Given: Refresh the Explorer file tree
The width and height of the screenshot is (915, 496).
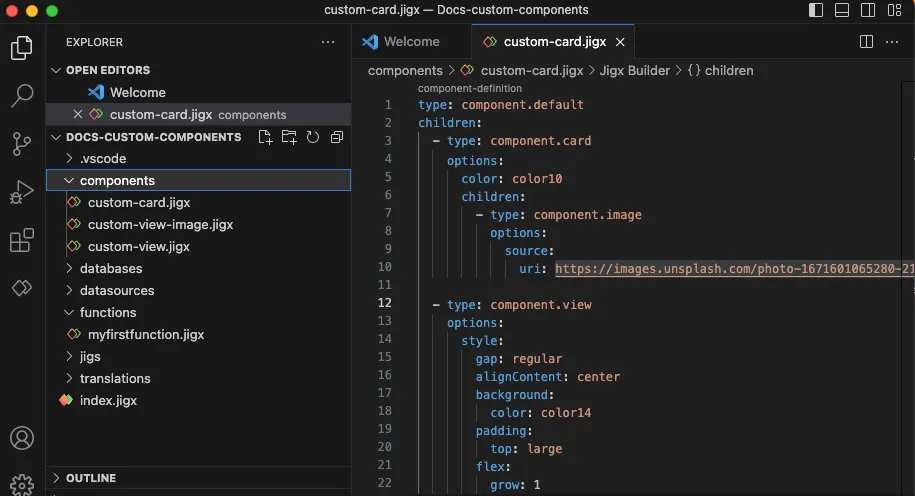Looking at the screenshot, I should click(313, 137).
